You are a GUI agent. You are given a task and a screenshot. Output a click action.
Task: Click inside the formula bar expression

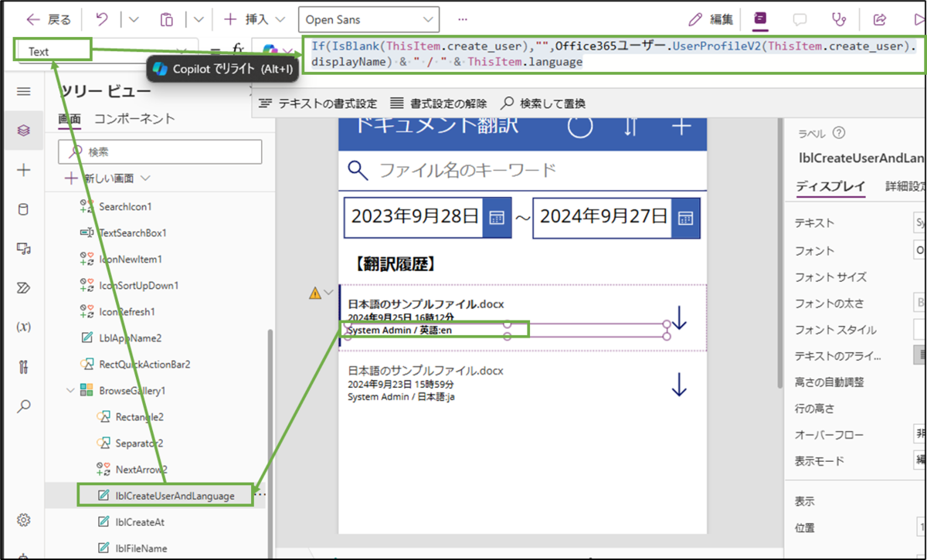pos(613,54)
